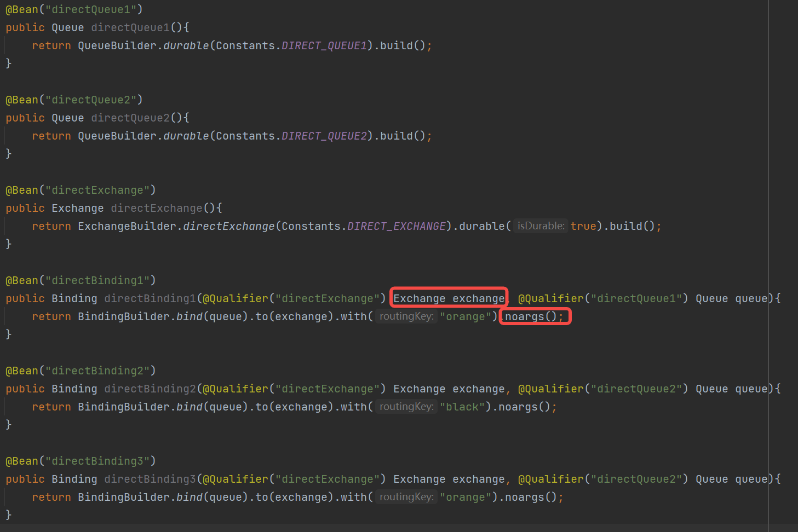Click directBinding3 method name in declaration
The image size is (798, 532).
tap(150, 479)
